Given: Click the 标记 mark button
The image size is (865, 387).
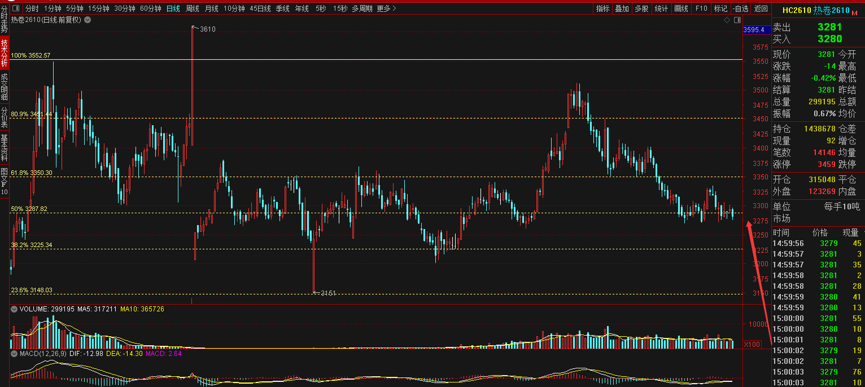Looking at the screenshot, I should point(720,8).
